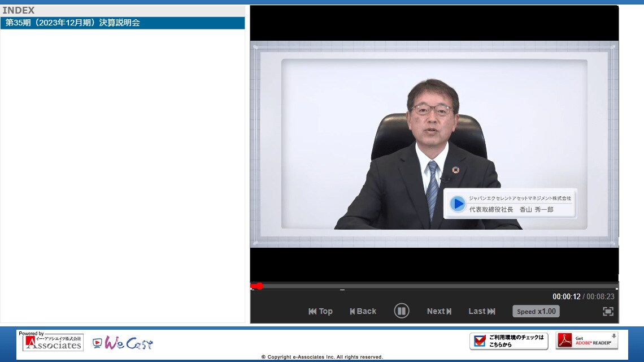Skip to Next chapter
Viewport: 644px width, 362px height.
439,311
